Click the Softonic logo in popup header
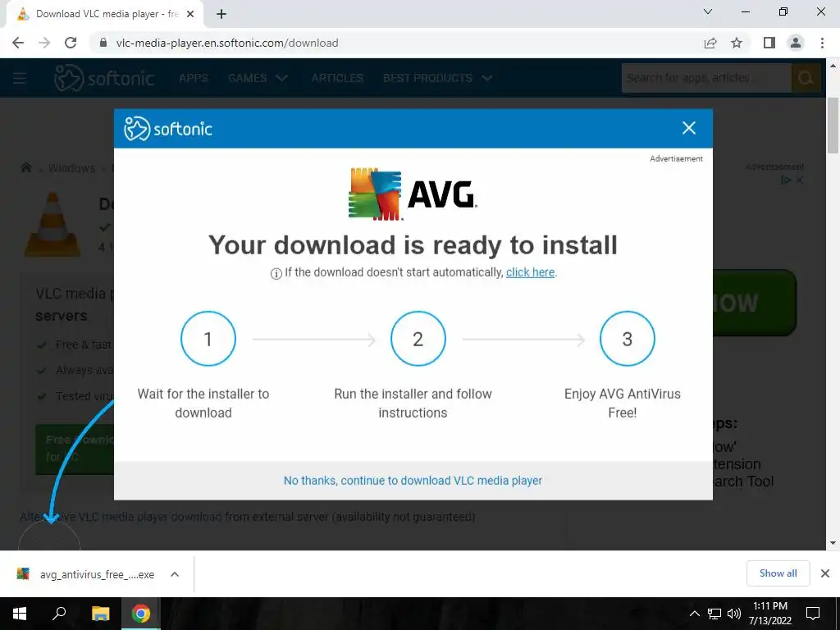The image size is (840, 630). [168, 129]
